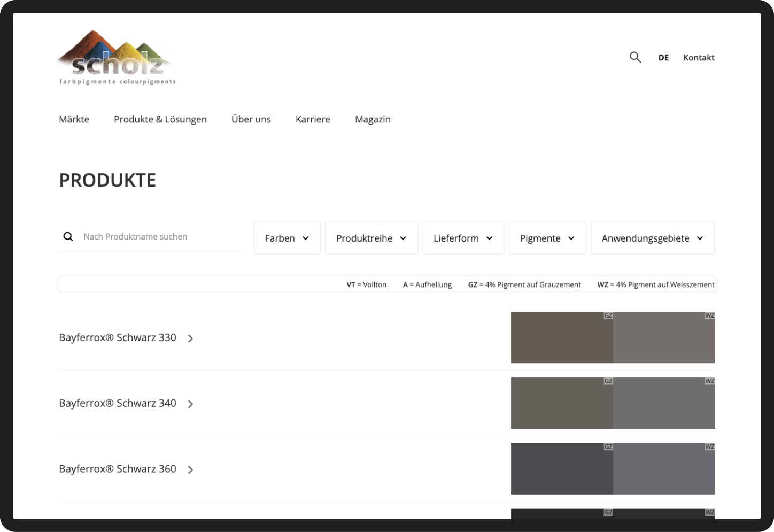The height and width of the screenshot is (532, 774).
Task: Go to Produkte & Lösungen menu
Action: point(160,119)
